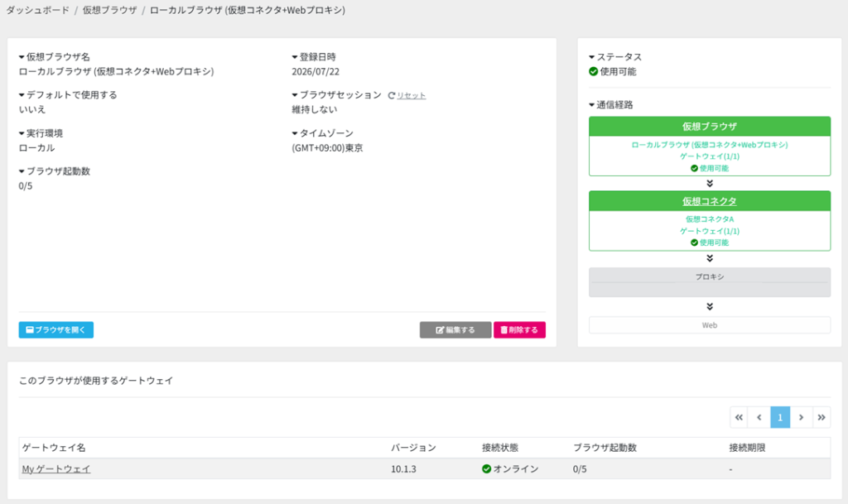The image size is (848, 504).
Task: Click the バージョン column header
Action: [x=413, y=448]
